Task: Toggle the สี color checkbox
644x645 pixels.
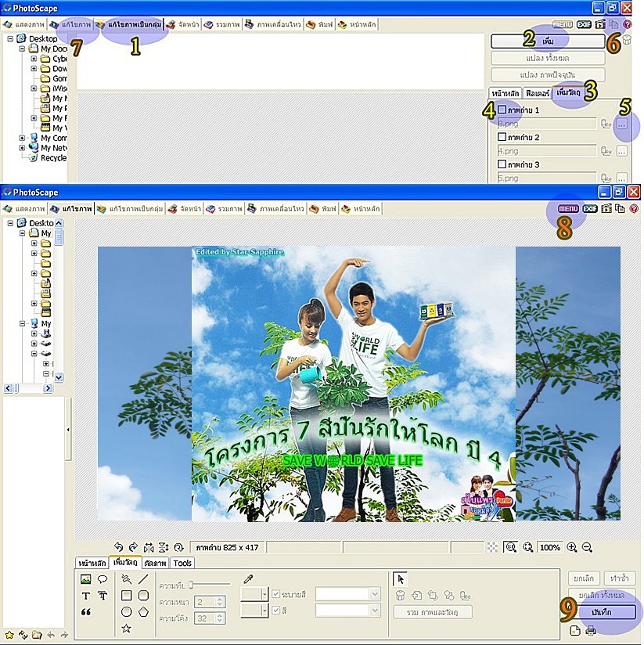Action: [276, 610]
